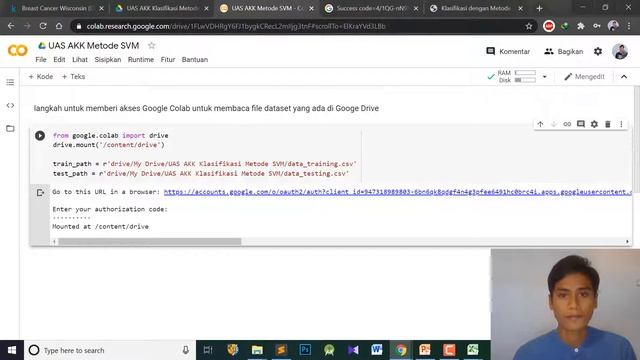This screenshot has width=640, height=360.
Task: Close the Breast Cancer Wisconsin tab
Action: (x=102, y=8)
